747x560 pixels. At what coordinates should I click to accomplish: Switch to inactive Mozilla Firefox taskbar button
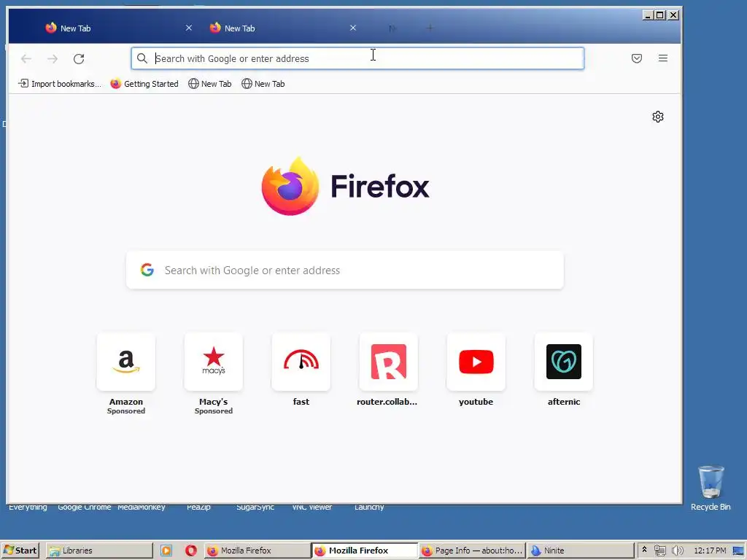pyautogui.click(x=258, y=551)
